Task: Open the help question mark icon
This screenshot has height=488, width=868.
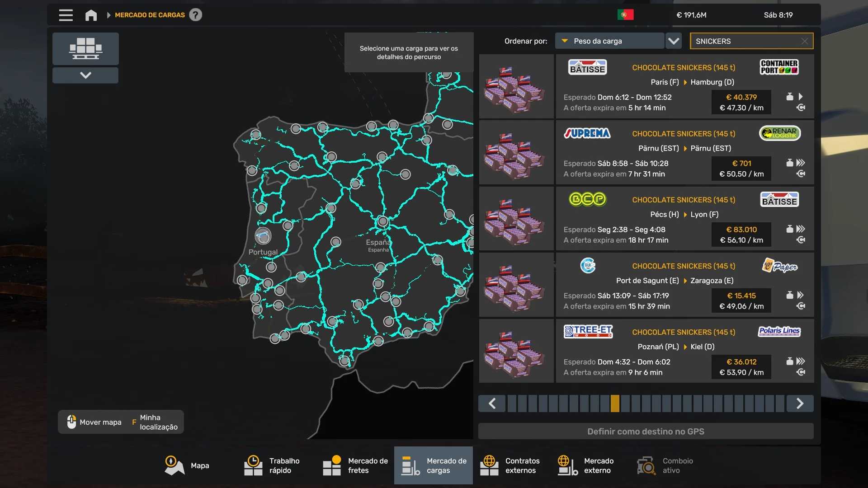Action: (x=195, y=15)
